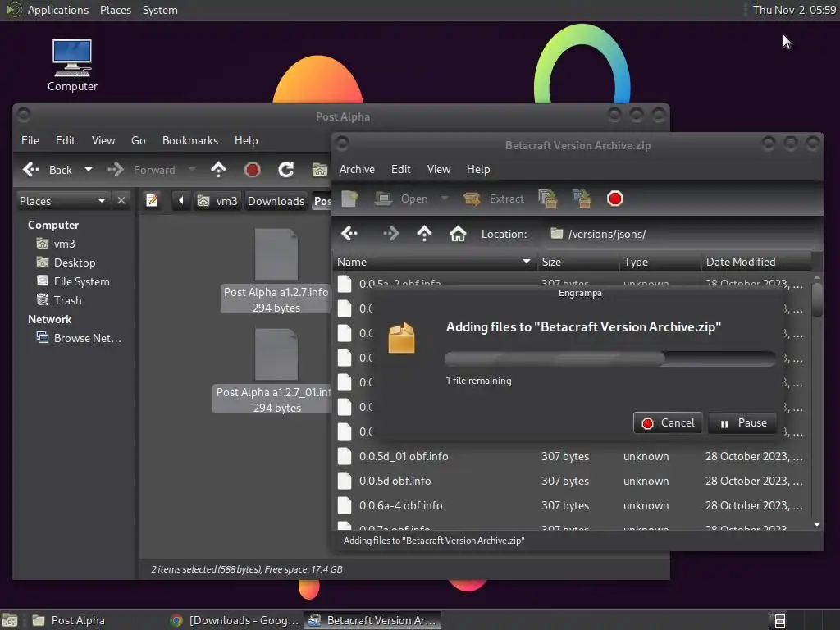Close the Places side pane
840x630 pixels.
(121, 200)
